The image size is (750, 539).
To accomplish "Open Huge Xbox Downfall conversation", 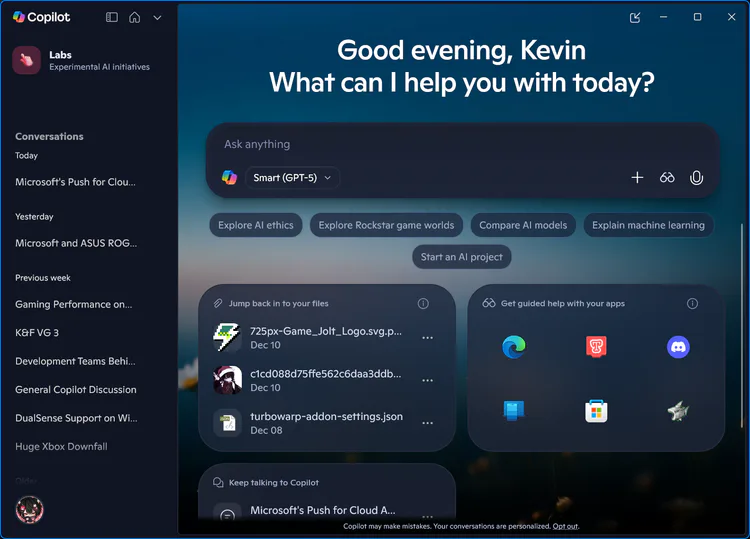I will tap(61, 447).
